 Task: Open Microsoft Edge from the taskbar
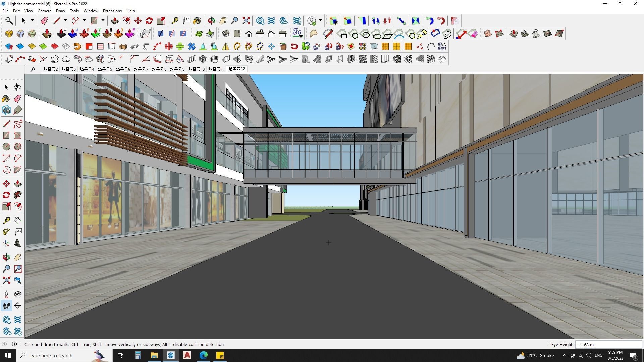(x=204, y=355)
